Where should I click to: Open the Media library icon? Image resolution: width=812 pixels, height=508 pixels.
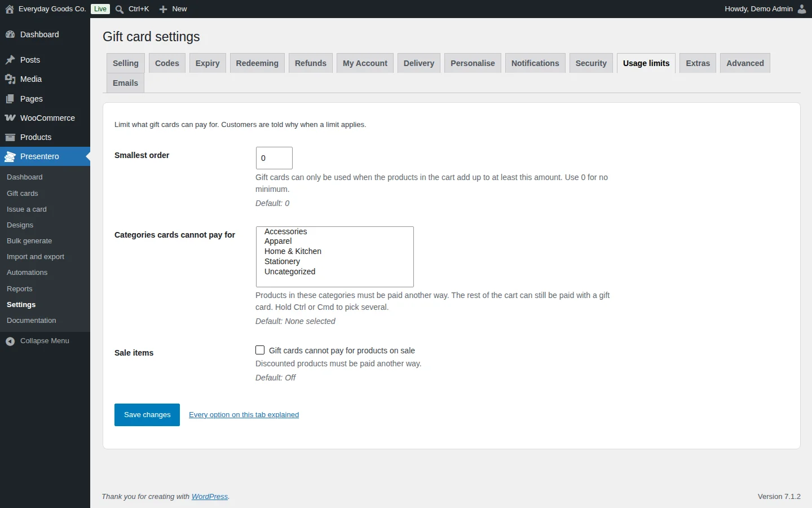pyautogui.click(x=10, y=79)
